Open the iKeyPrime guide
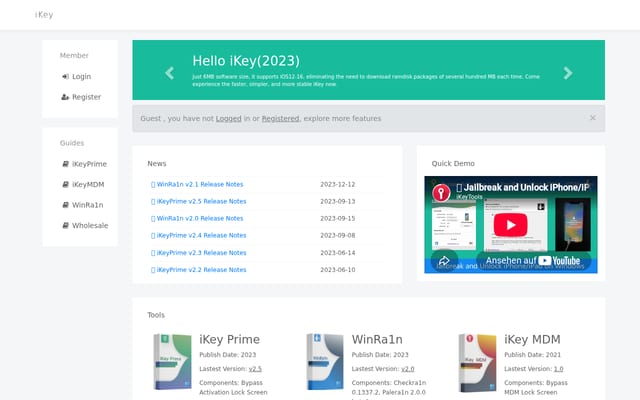Image resolution: width=640 pixels, height=400 pixels. tap(89, 164)
